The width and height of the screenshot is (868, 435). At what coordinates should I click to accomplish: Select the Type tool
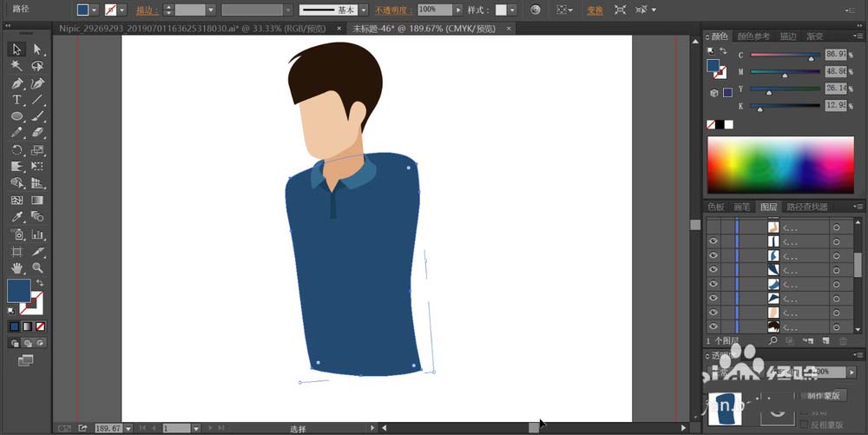[x=16, y=100]
